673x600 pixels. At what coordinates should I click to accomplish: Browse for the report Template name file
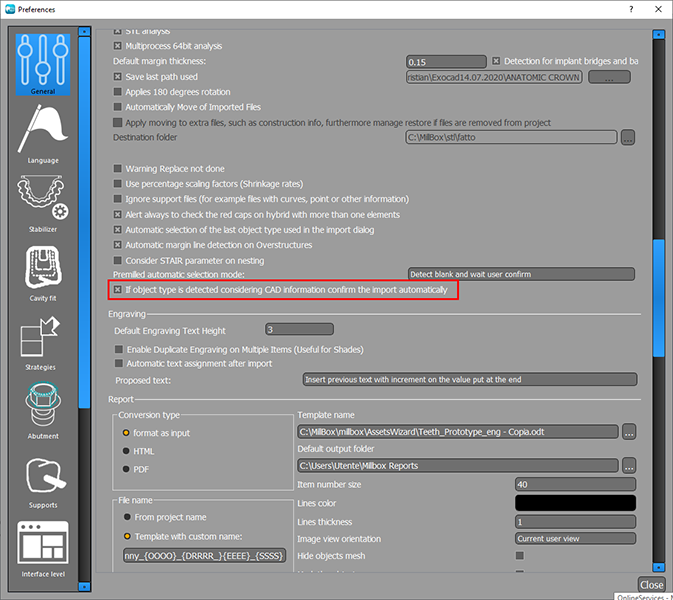point(629,432)
